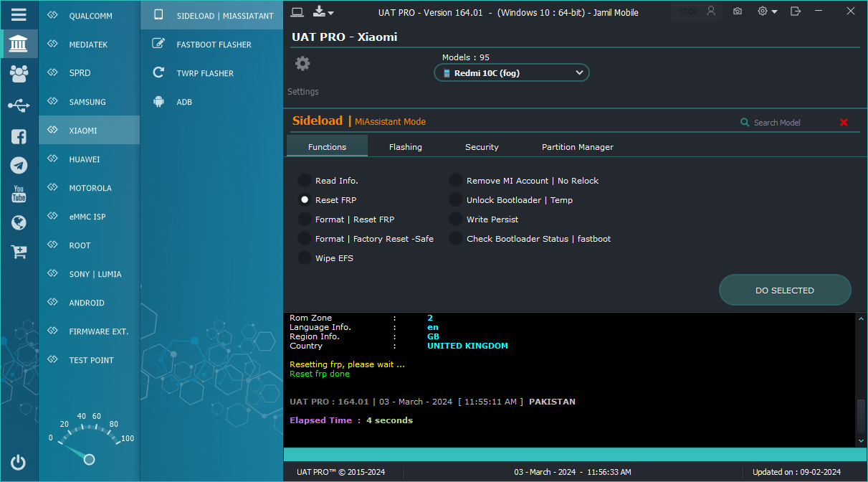868x482 pixels.
Task: Open the Redmi 10C (fog) model dropdown
Action: 512,72
